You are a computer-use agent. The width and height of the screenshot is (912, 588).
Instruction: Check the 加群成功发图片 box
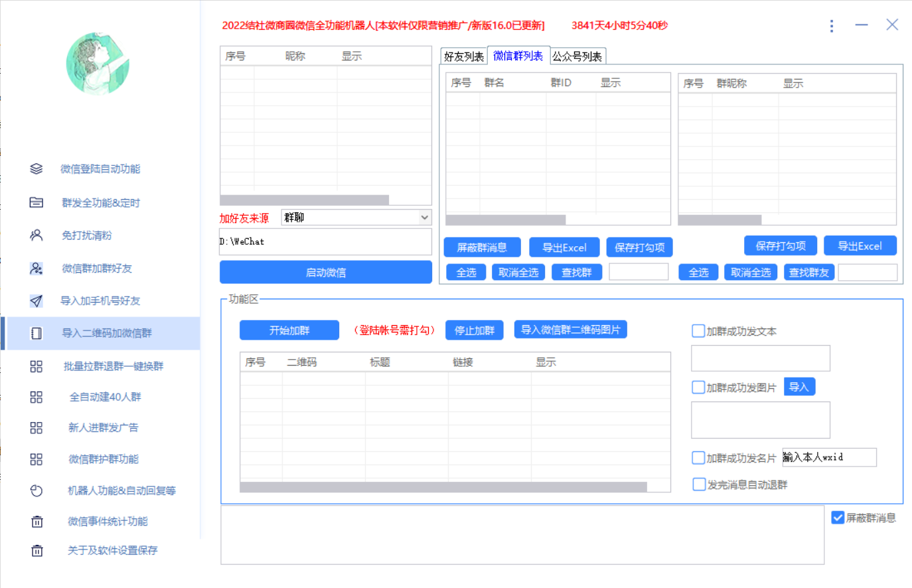[x=698, y=386]
